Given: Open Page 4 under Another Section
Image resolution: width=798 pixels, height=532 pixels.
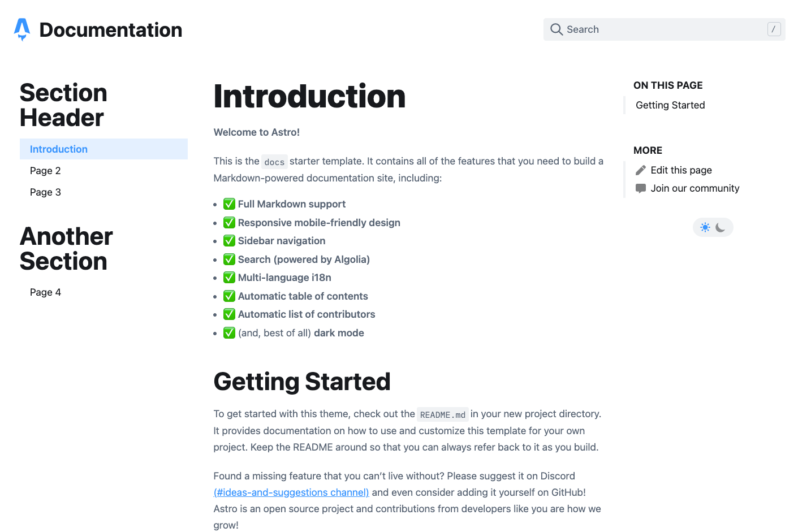Looking at the screenshot, I should [x=45, y=292].
